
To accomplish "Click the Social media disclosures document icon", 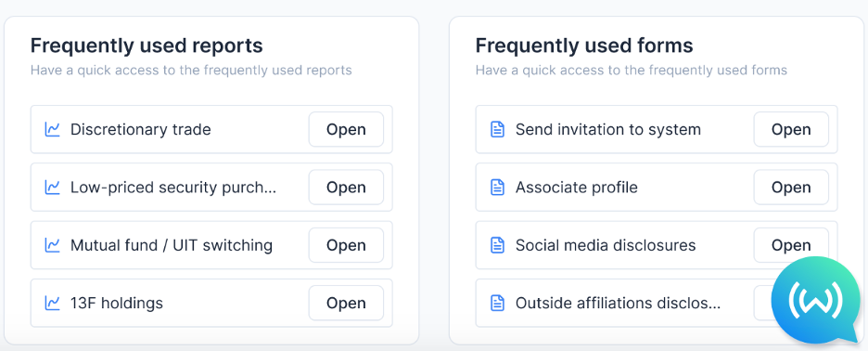I will pos(498,245).
